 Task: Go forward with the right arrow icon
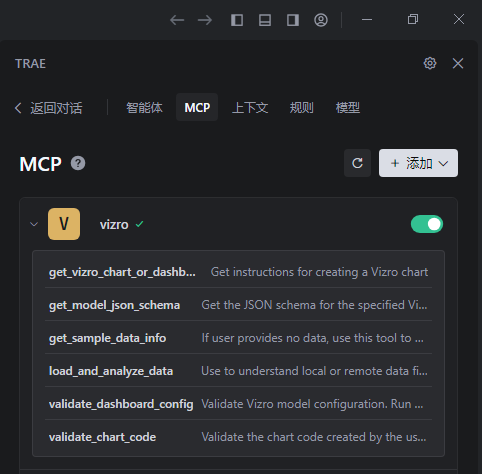point(205,20)
